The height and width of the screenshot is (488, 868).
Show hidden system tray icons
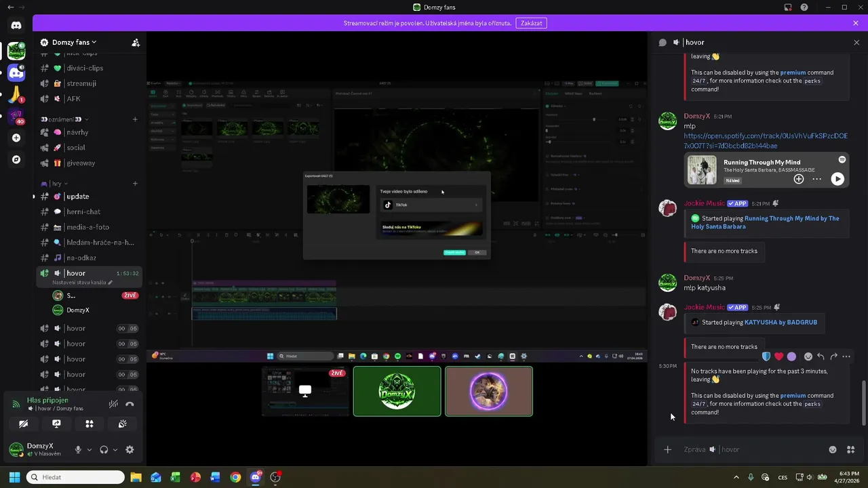[736, 477]
